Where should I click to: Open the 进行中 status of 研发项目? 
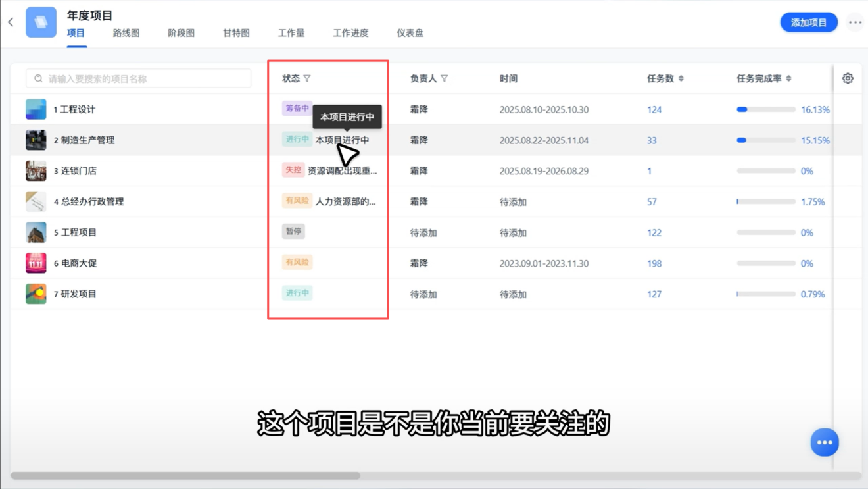point(297,293)
